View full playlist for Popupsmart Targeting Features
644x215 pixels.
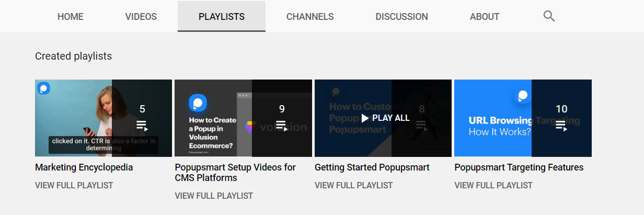coord(493,185)
